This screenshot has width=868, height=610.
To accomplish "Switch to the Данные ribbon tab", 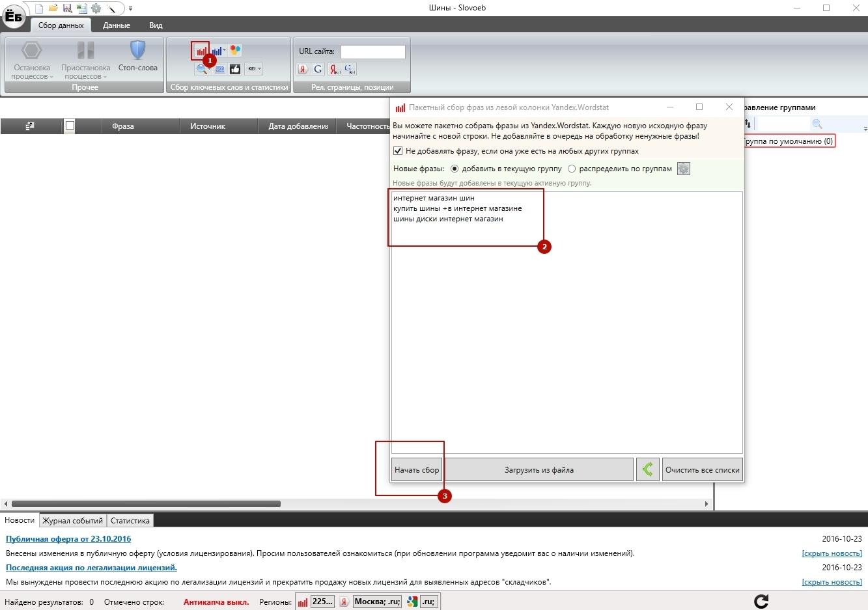I will [117, 25].
